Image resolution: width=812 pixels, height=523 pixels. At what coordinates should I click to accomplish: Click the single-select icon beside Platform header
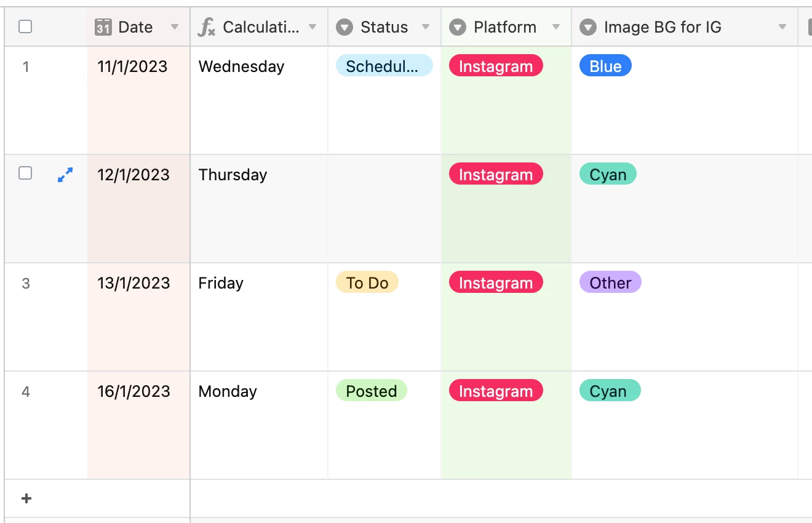[457, 27]
